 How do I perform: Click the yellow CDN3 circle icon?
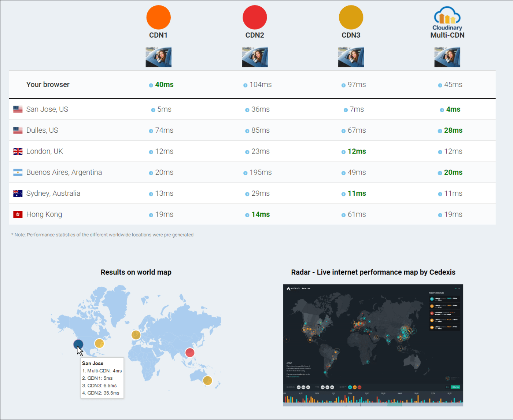point(351,17)
